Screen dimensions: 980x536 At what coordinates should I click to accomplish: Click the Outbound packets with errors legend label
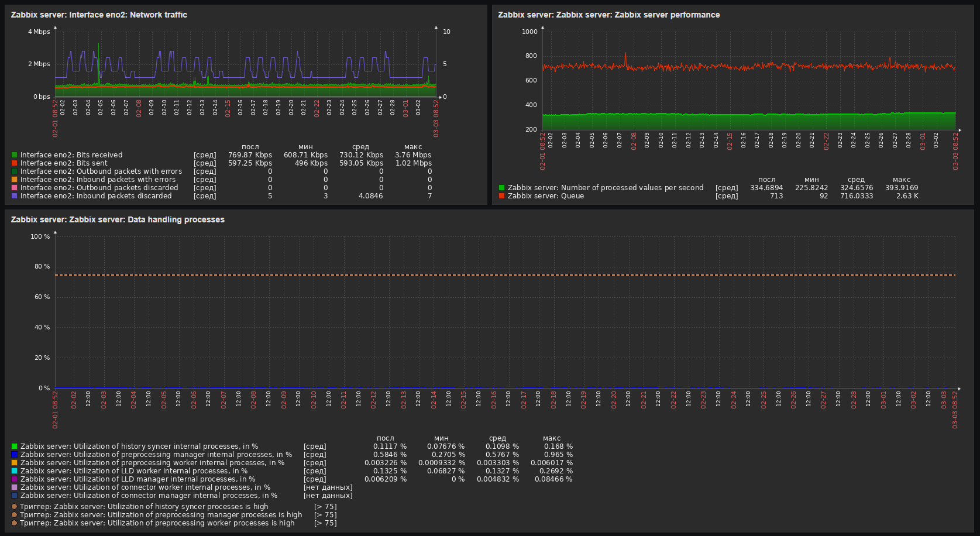pyautogui.click(x=101, y=171)
